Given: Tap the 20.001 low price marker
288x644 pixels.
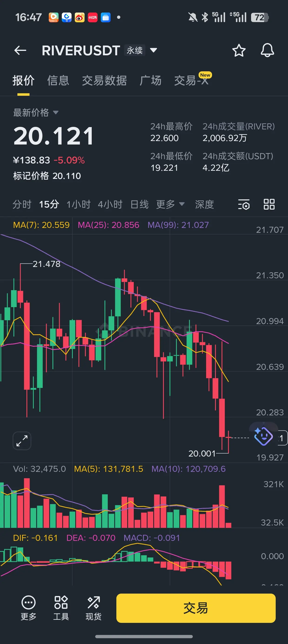Looking at the screenshot, I should point(202,453).
